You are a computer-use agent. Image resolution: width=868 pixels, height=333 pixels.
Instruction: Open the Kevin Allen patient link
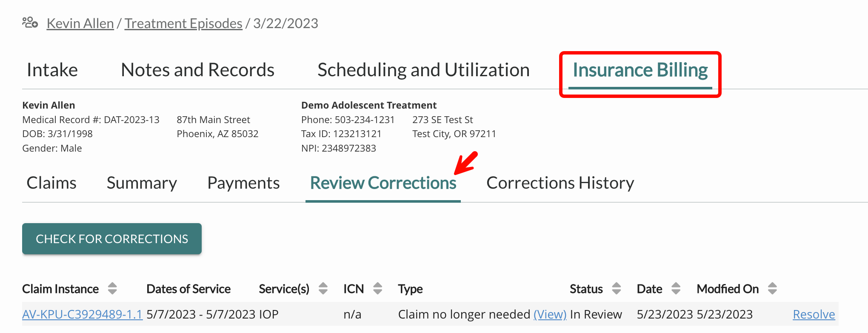coord(80,23)
